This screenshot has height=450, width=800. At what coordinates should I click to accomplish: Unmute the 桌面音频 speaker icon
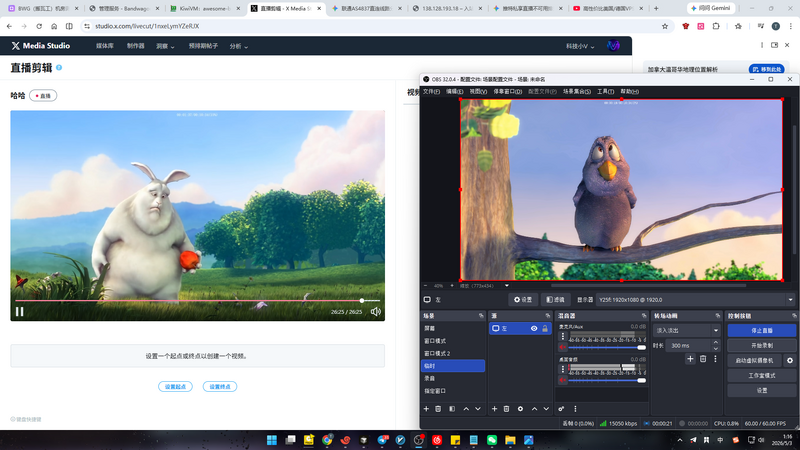pos(563,380)
